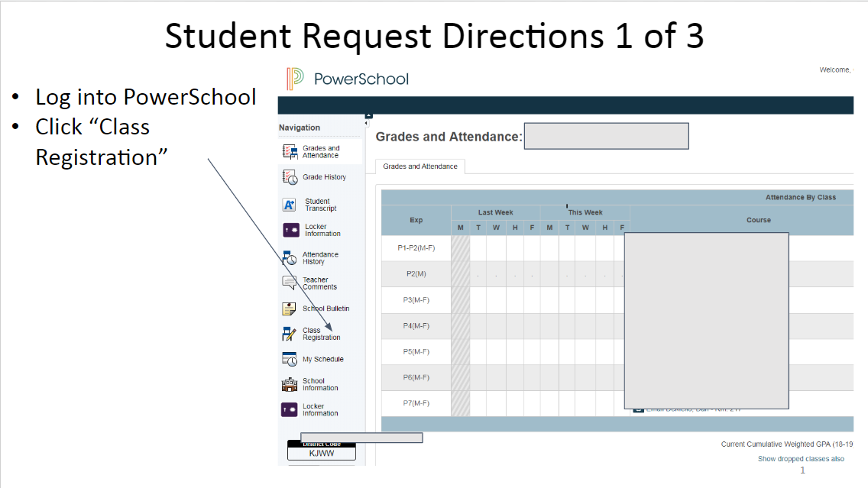Open My Schedule link
Image resolution: width=868 pixels, height=488 pixels.
tap(323, 359)
